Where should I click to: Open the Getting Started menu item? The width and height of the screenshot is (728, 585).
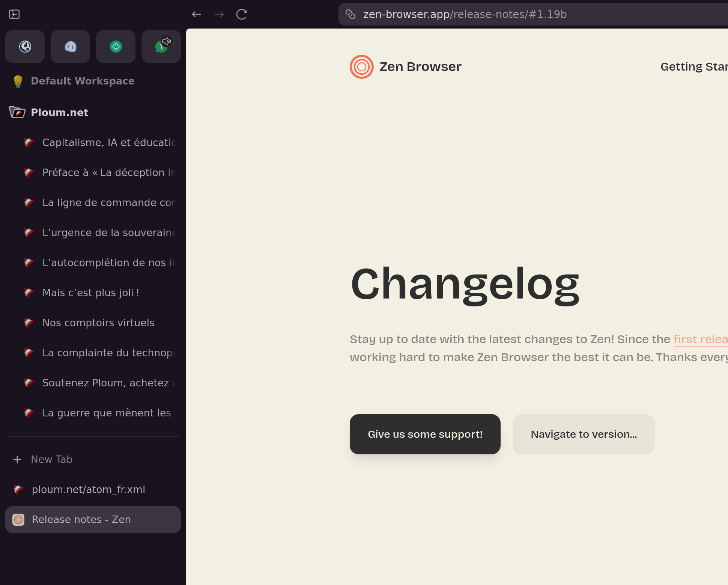pyautogui.click(x=693, y=67)
